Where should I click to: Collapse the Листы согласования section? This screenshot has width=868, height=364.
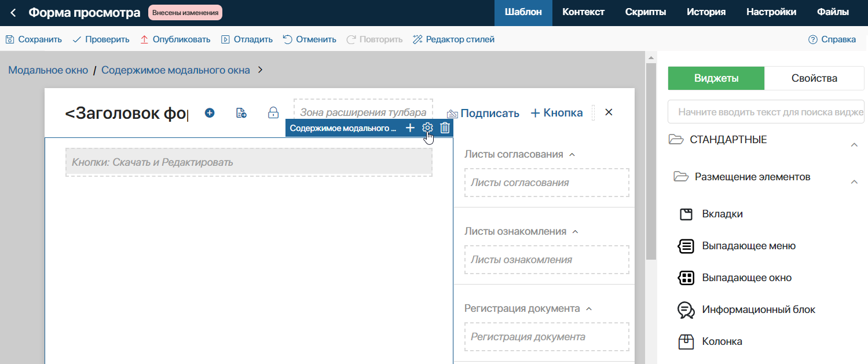(x=573, y=155)
